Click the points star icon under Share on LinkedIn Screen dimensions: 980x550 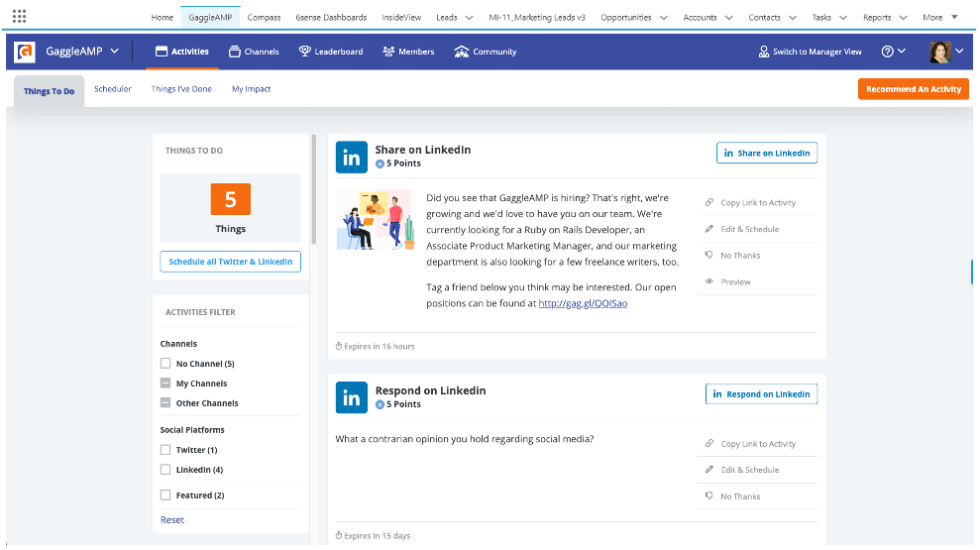(x=380, y=164)
